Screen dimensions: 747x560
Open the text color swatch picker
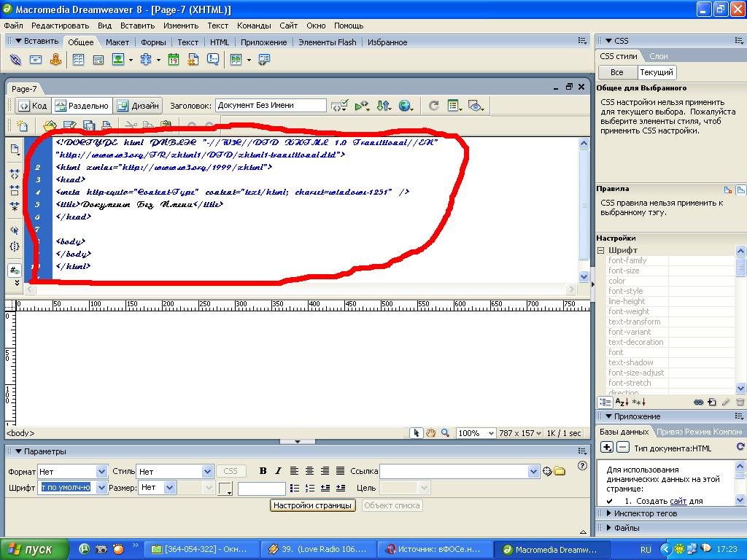[x=225, y=488]
